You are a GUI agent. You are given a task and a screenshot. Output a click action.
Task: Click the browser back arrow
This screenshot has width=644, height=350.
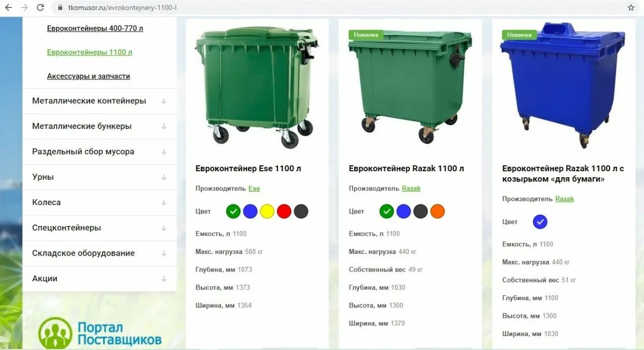click(x=8, y=8)
